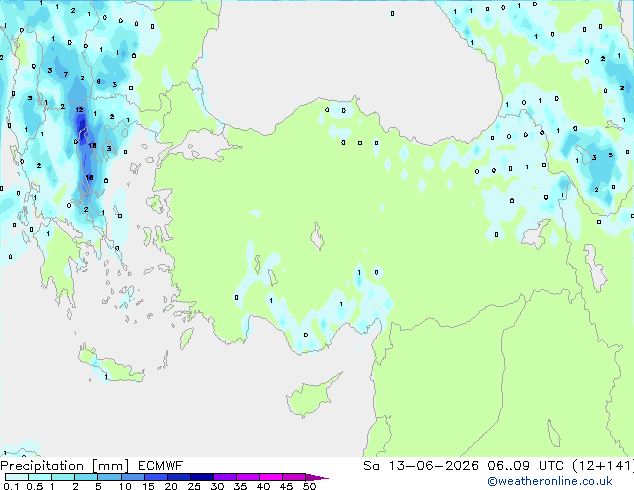The image size is (634, 490).
Task: Click the 40–45 mm magenta legend swatch
Action: [271, 477]
